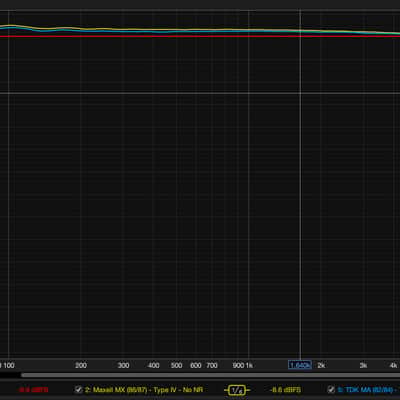This screenshot has width=400, height=400.
Task: Toggle the TDK MA trace checkbox
Action: pyautogui.click(x=331, y=389)
